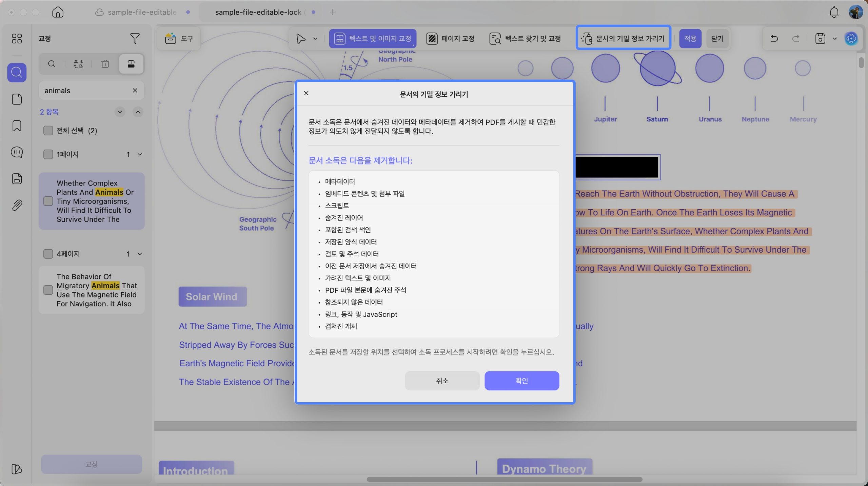The width and height of the screenshot is (868, 486).
Task: Click 취소 in the dialog
Action: click(x=442, y=381)
